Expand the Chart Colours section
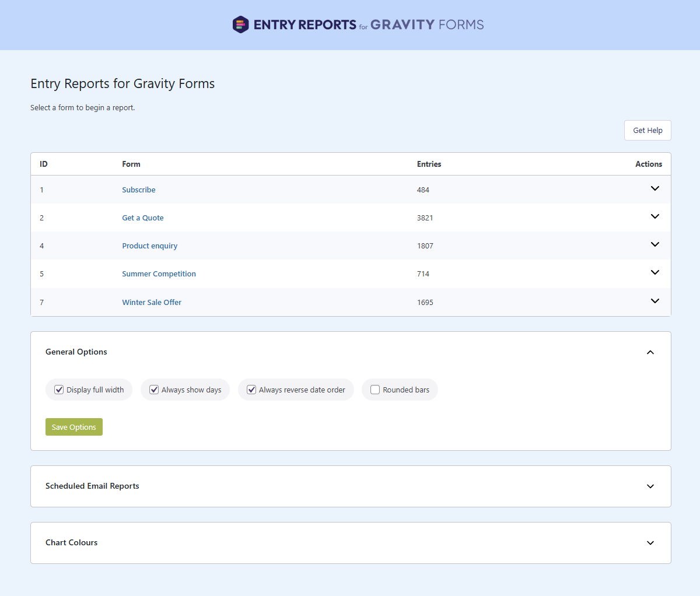 click(650, 543)
